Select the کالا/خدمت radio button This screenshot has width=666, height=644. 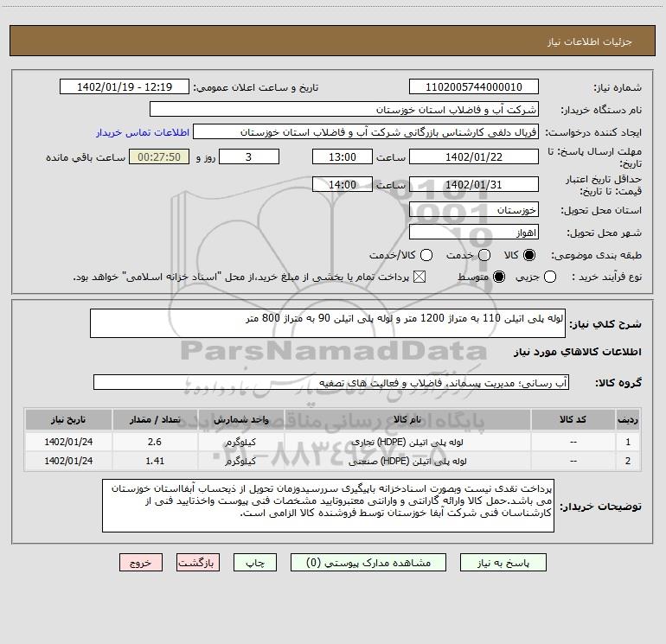(x=426, y=255)
